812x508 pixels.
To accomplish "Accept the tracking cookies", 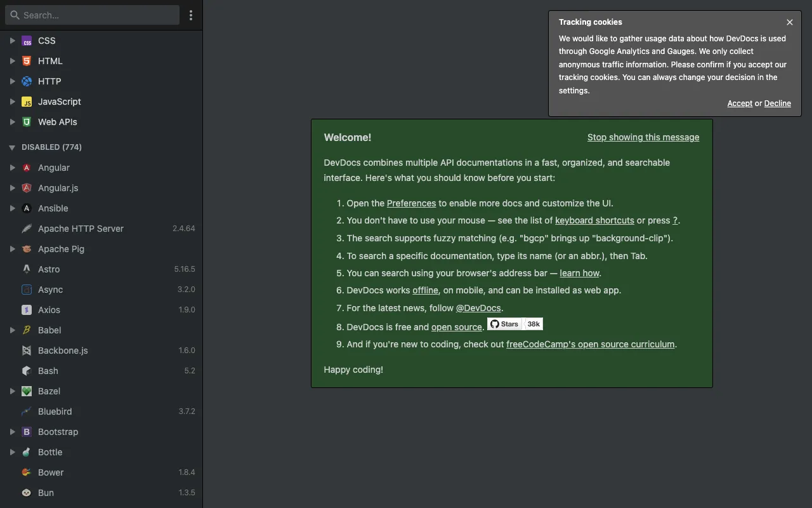I will pos(740,103).
